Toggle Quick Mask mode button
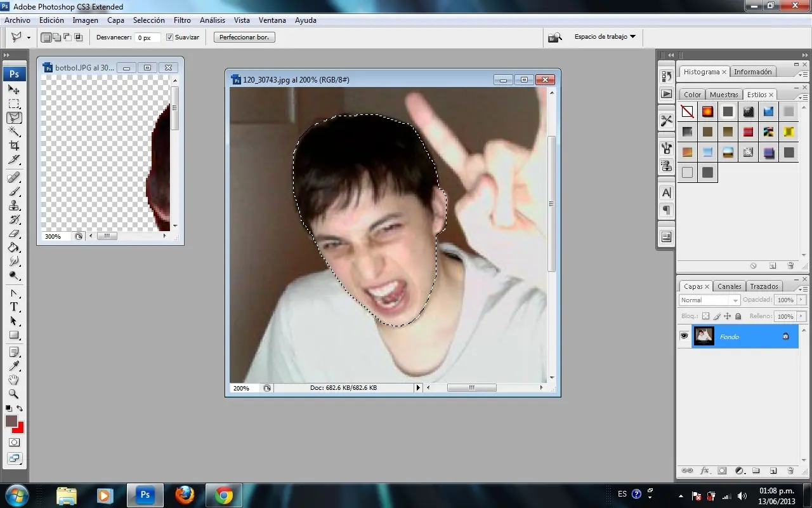 14,443
